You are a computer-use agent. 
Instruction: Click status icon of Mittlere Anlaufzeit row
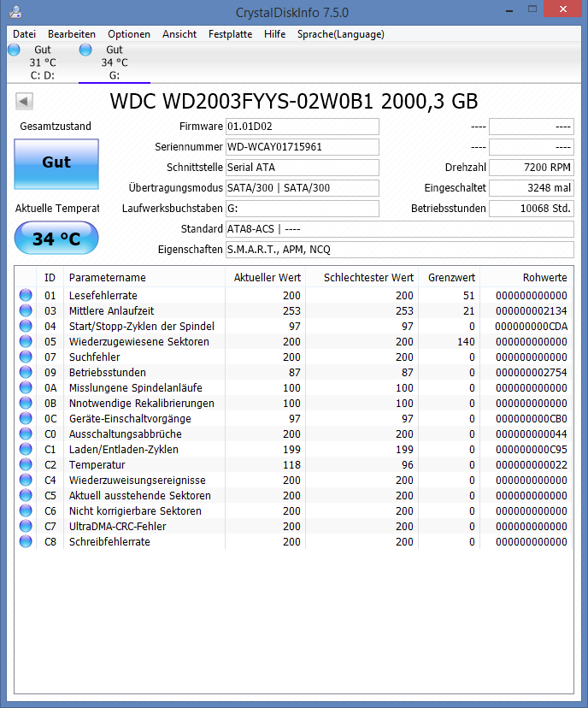26,310
